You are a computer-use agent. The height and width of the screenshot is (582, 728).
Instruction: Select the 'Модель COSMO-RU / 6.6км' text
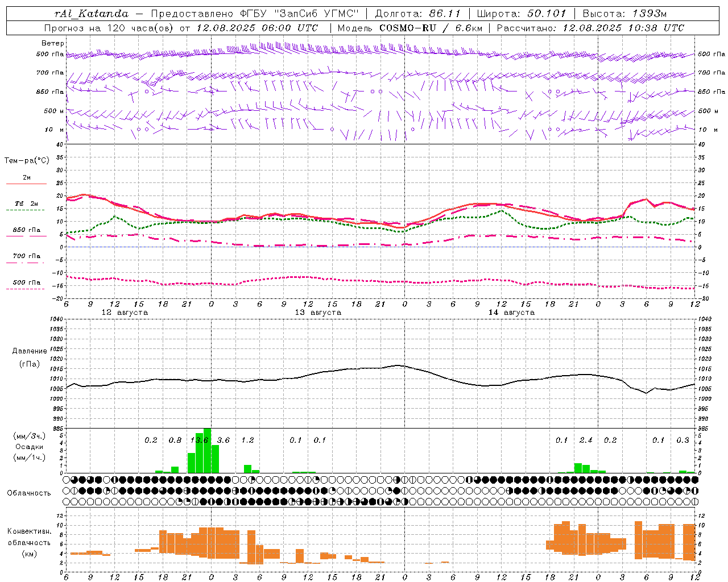pyautogui.click(x=410, y=28)
